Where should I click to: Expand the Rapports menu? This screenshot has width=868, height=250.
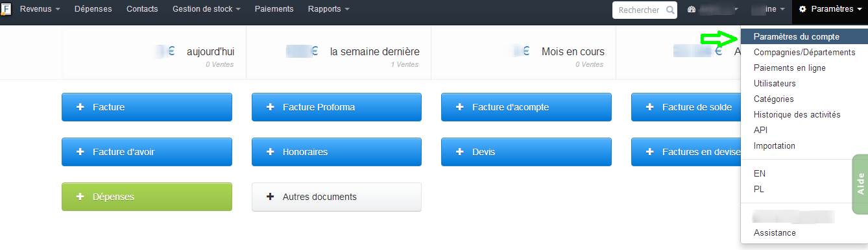[328, 9]
